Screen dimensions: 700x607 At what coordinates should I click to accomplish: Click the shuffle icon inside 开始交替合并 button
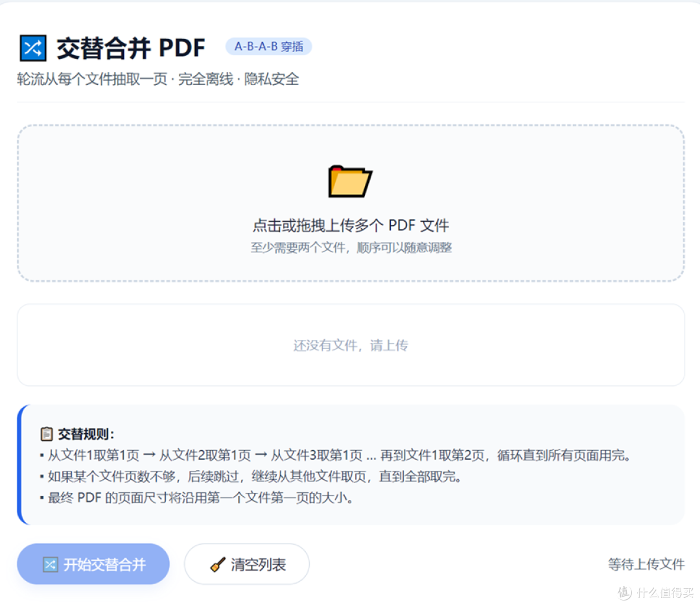(x=50, y=565)
